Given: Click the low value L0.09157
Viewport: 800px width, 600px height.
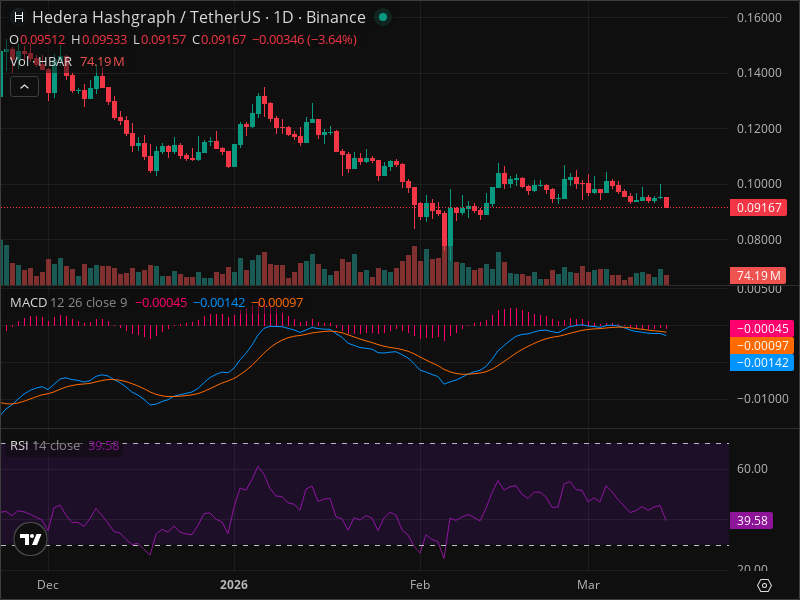Looking at the screenshot, I should 159,40.
